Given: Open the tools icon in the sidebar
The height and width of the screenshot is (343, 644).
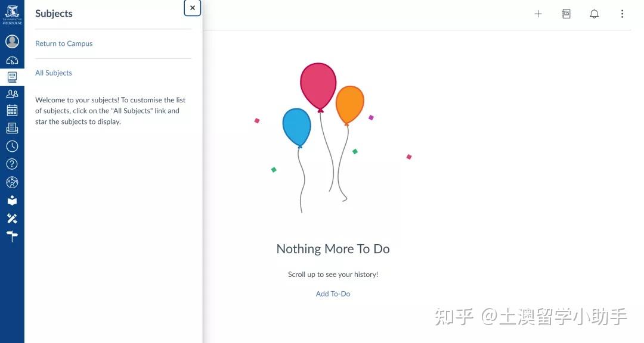Looking at the screenshot, I should pyautogui.click(x=12, y=218).
